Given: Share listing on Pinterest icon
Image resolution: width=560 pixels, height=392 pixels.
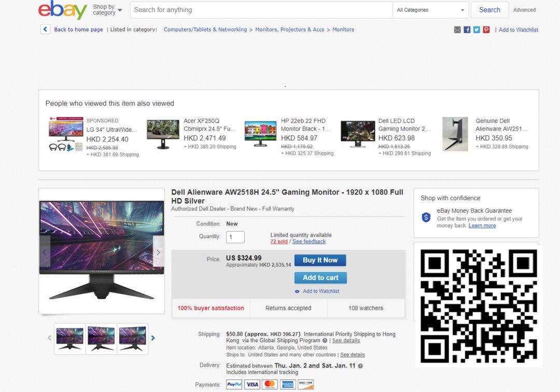Looking at the screenshot, I should click(x=486, y=30).
